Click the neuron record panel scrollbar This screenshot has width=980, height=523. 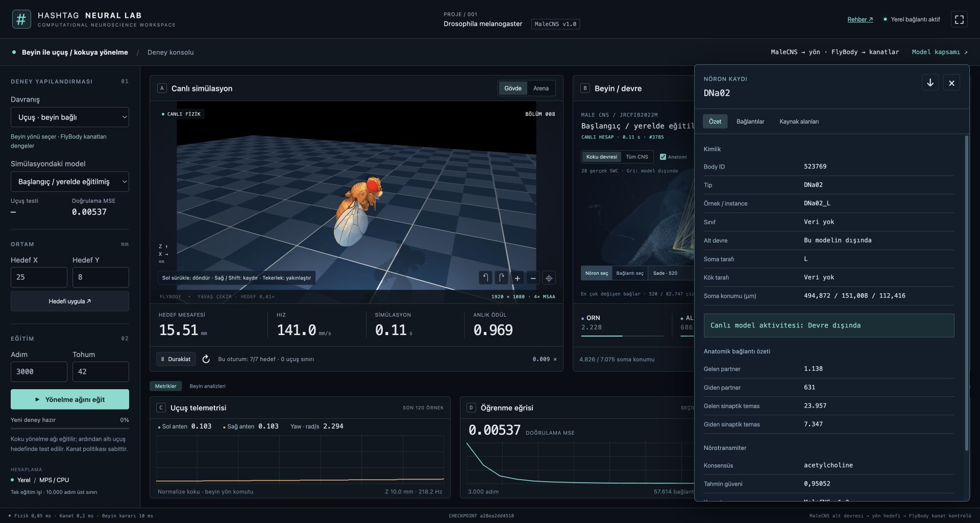click(x=966, y=293)
